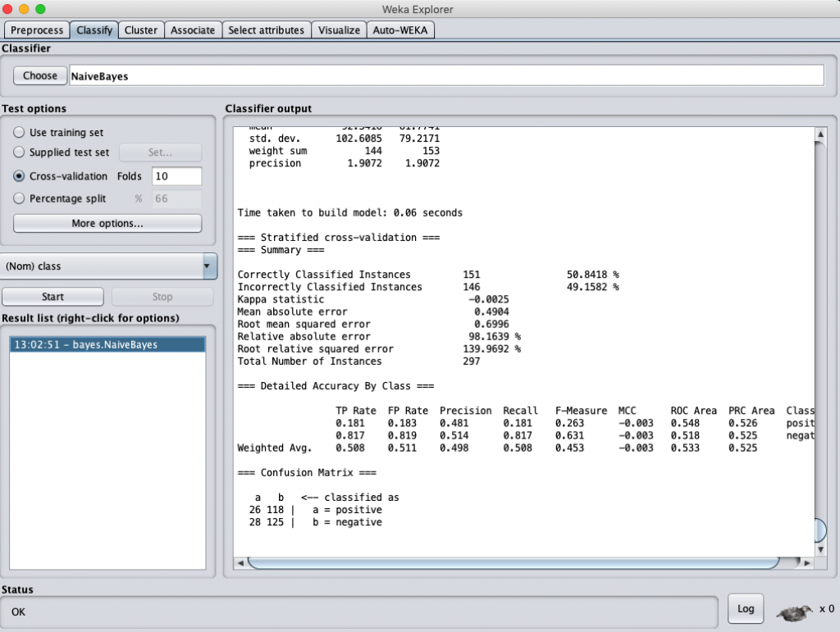Maximize the Weka Explorer window

(x=41, y=9)
